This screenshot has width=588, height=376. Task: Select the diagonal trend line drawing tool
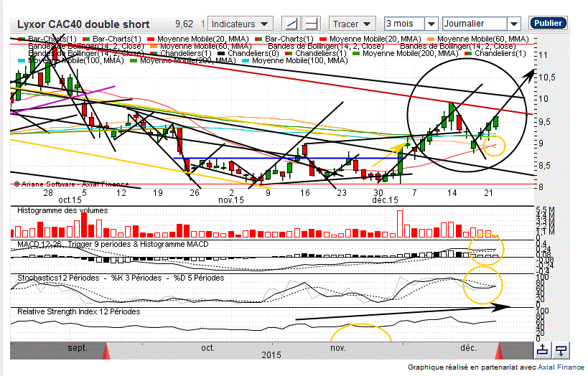pyautogui.click(x=291, y=24)
